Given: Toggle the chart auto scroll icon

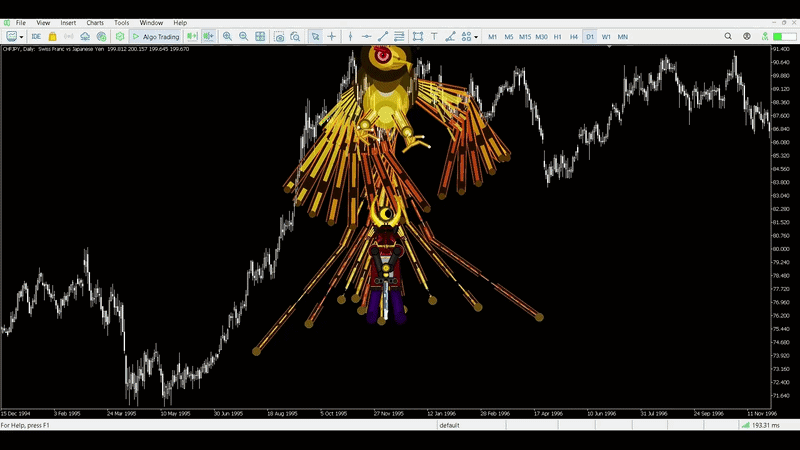Looking at the screenshot, I should pos(208,37).
